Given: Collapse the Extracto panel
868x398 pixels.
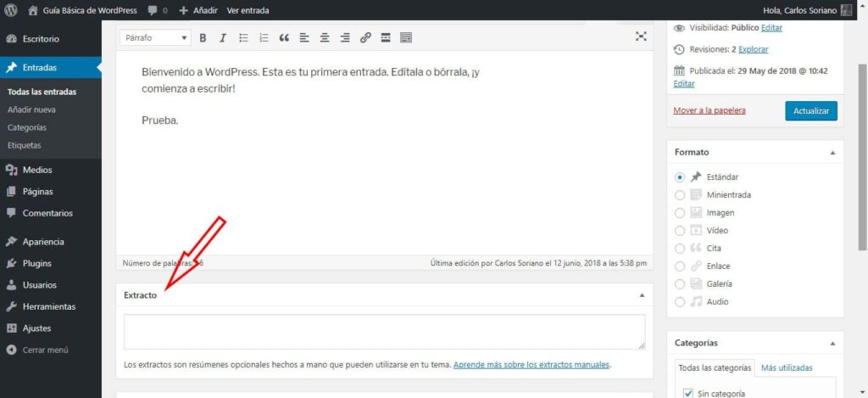Looking at the screenshot, I should click(x=643, y=295).
